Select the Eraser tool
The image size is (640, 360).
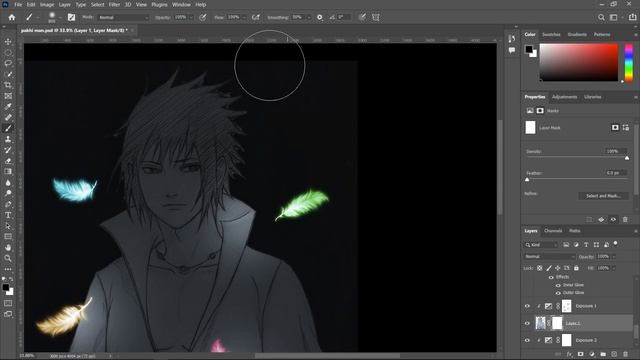coord(8,161)
